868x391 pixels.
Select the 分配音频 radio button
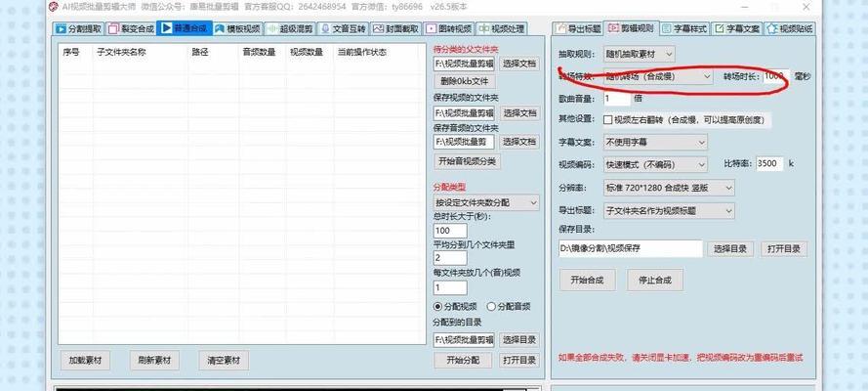tap(490, 306)
